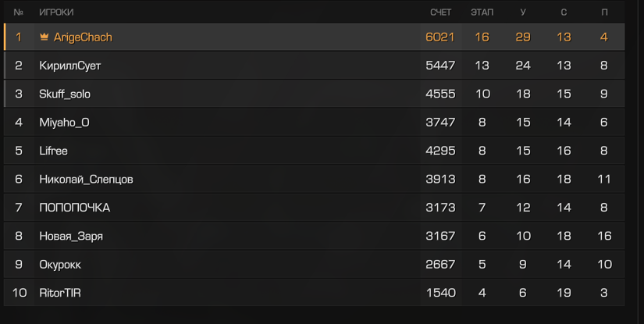Screen dimensions: 644x324
Task: Select the ПОПОПОЧКА player entry
Action: 315,208
